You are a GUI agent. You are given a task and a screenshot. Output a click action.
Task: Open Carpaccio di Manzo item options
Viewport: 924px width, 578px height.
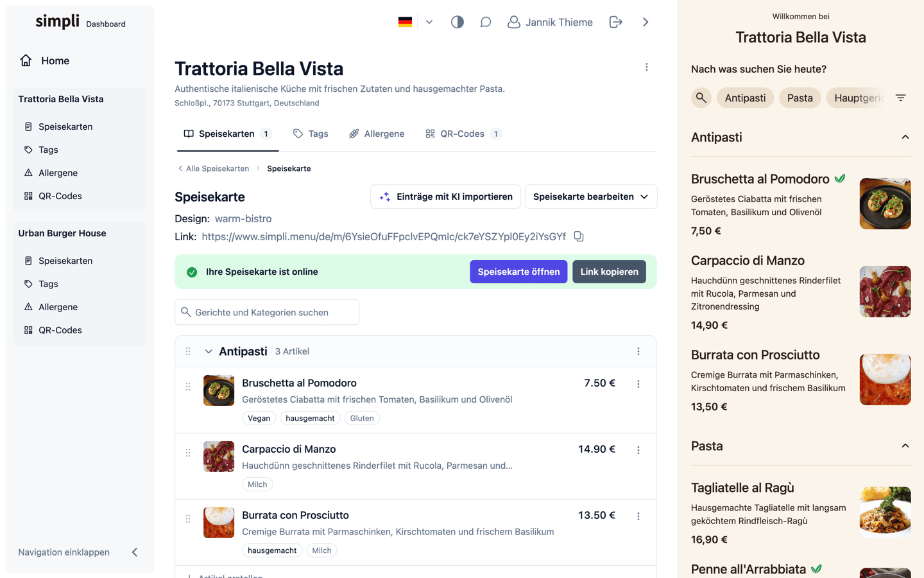coord(638,450)
